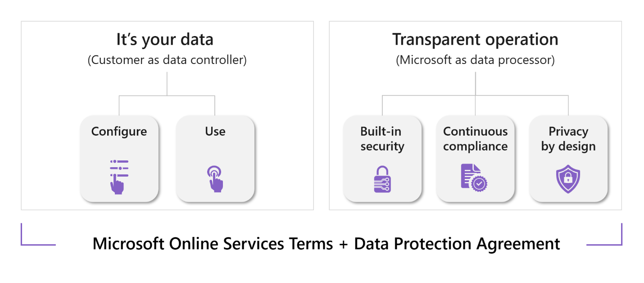Click the Data Protection Agreement text
644x283 pixels.
pos(457,244)
